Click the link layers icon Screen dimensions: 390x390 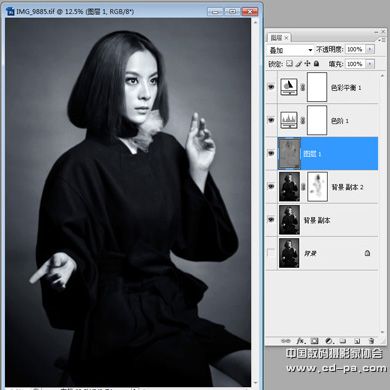coord(285,341)
